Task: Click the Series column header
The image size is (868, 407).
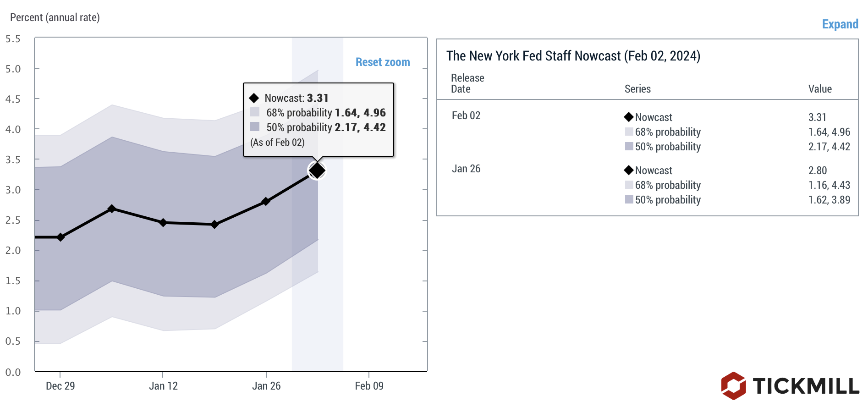Action: (637, 89)
